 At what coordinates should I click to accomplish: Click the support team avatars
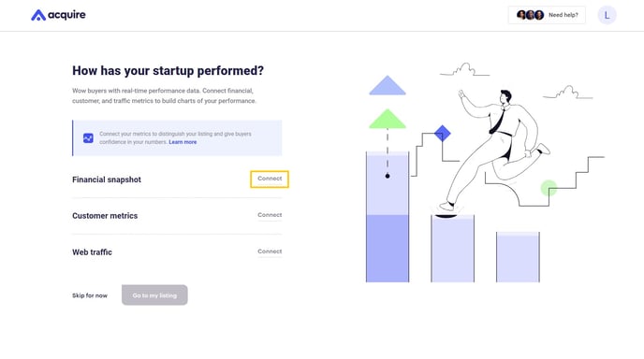530,15
